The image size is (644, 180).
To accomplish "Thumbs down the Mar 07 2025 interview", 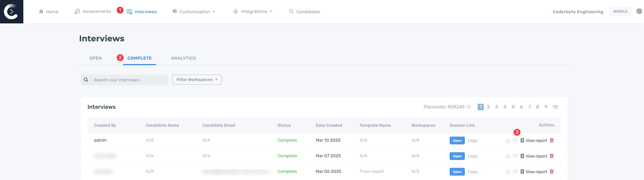I will pos(515,156).
